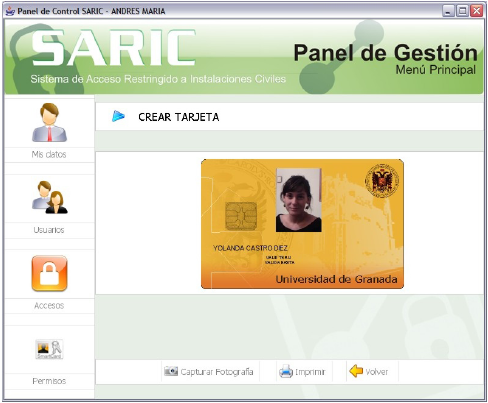Click the Accesos label

coord(49,306)
